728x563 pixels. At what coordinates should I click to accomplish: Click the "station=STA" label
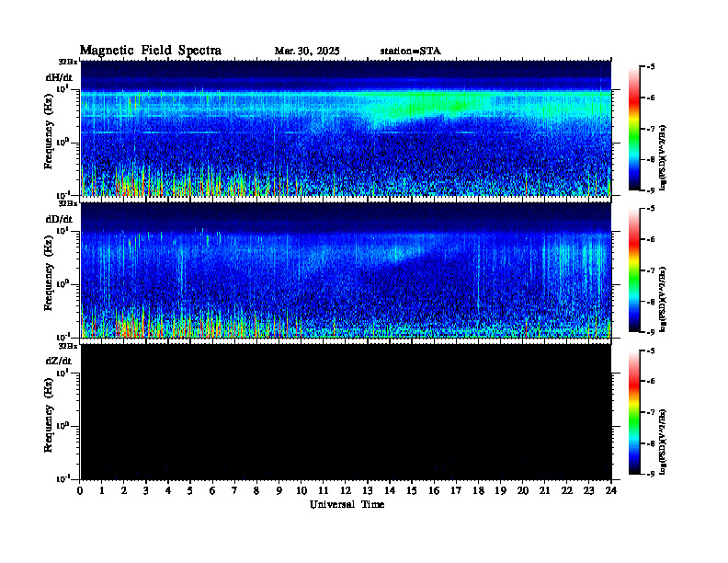[x=411, y=52]
